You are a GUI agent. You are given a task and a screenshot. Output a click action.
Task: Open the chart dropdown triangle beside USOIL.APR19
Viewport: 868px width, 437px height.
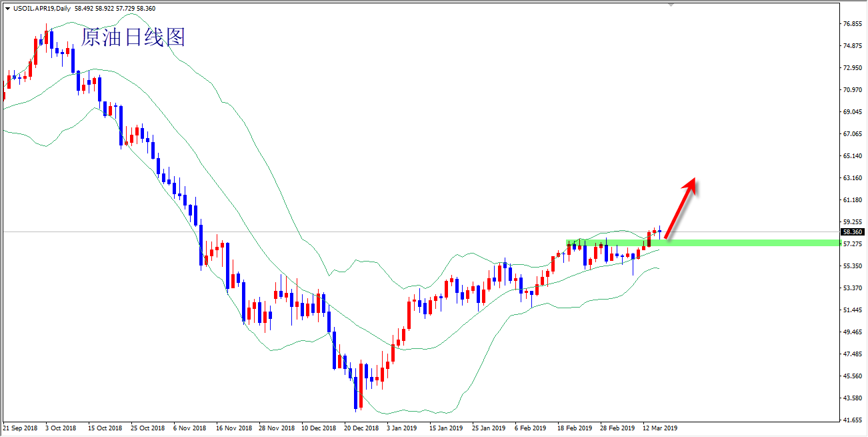click(7, 9)
